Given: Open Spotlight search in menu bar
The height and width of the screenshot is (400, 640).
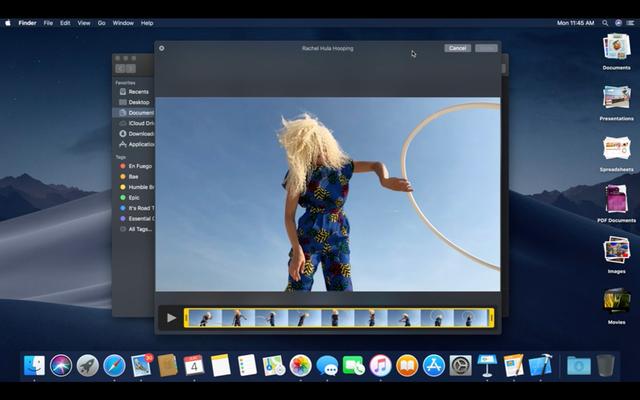Looking at the screenshot, I should pos(605,23).
